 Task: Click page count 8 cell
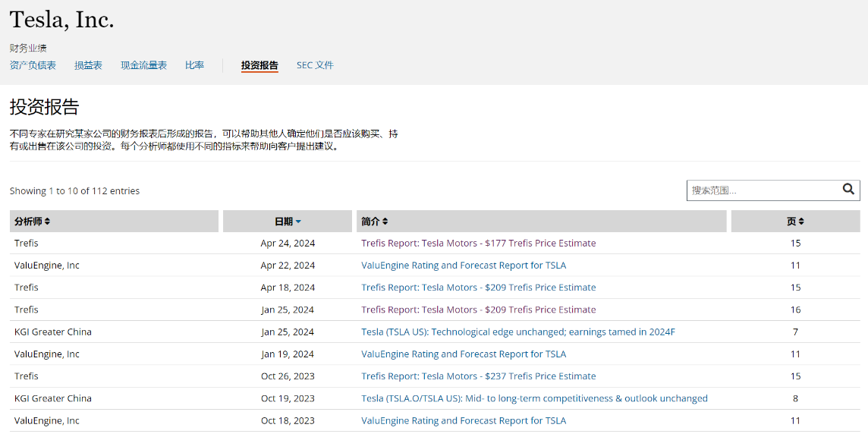(795, 398)
